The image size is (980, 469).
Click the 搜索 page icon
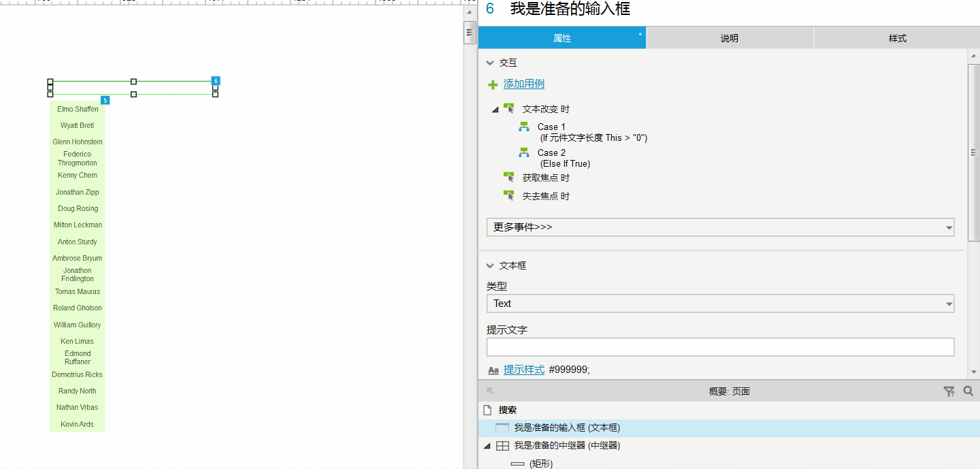487,410
